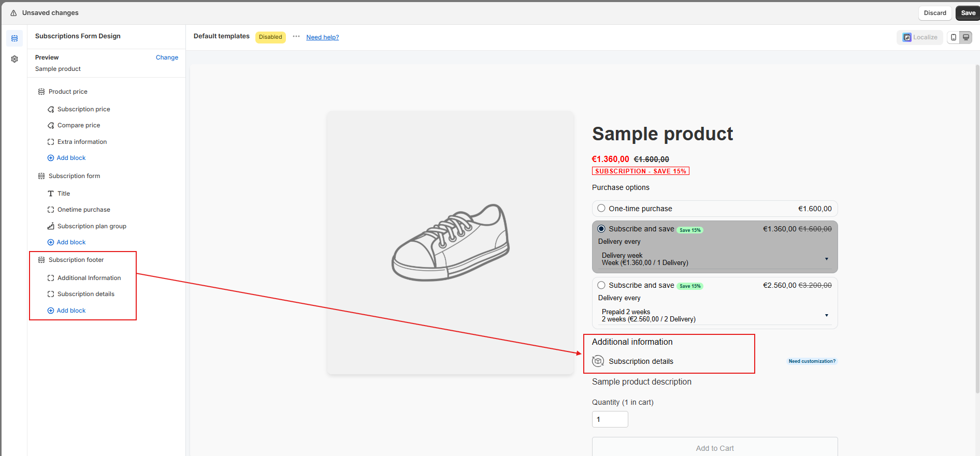This screenshot has width=980, height=456.
Task: Open the Need help? link
Action: pos(322,37)
